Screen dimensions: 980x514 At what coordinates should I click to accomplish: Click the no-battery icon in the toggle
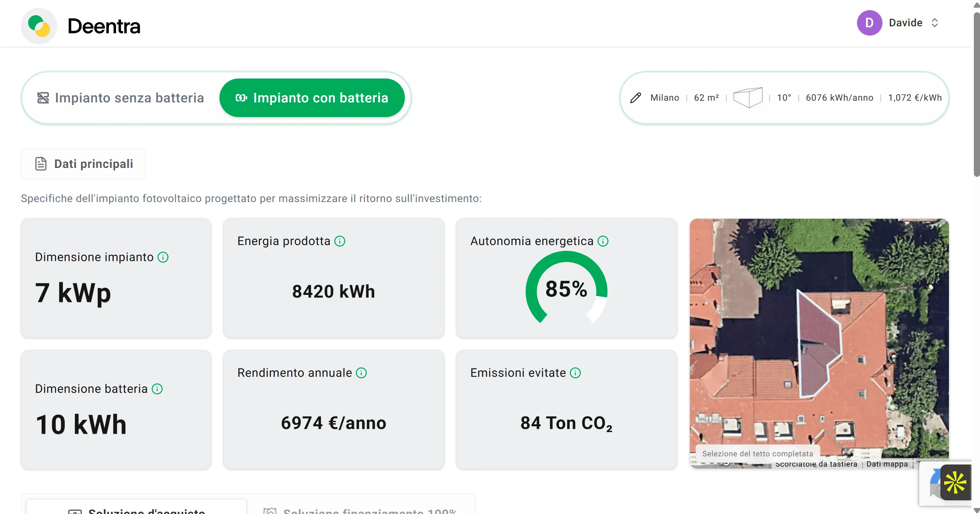pos(43,98)
